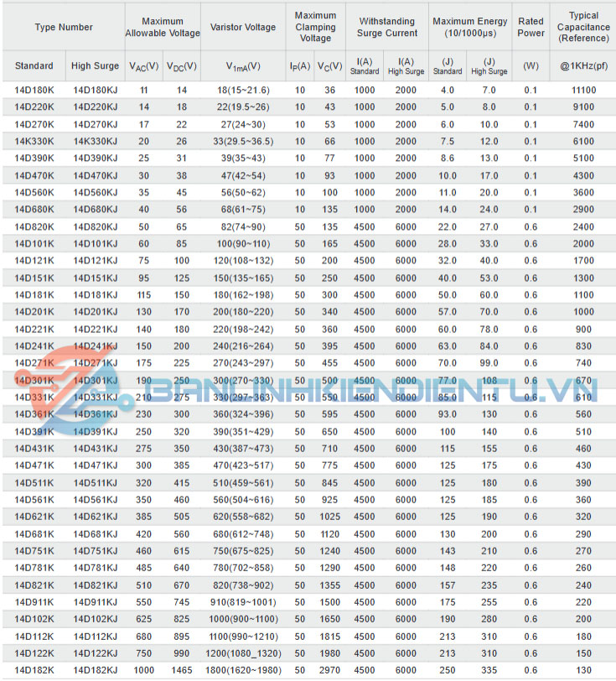Click type number 14D820K

click(34, 226)
